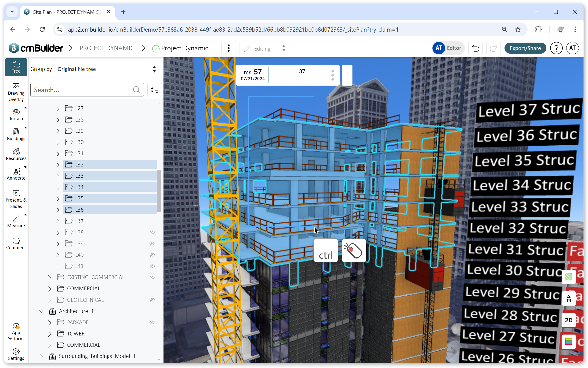This screenshot has height=368, width=588.
Task: Open the Buildings tool
Action: 16,134
